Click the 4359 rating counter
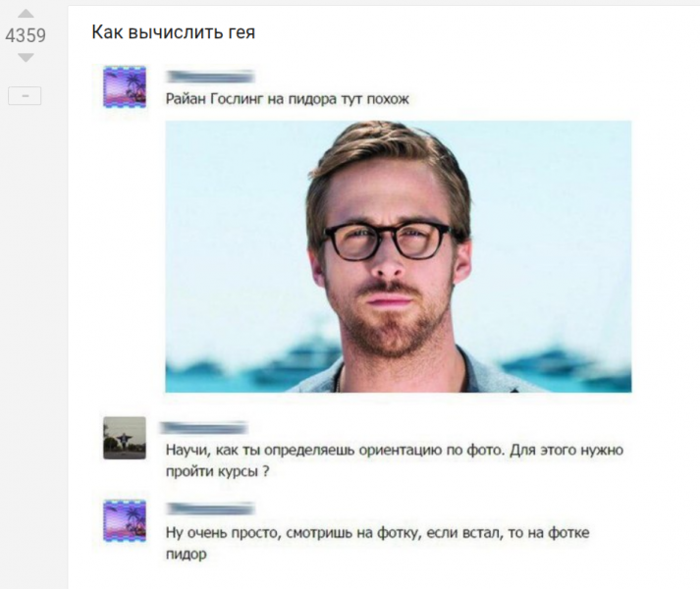700x589 pixels. click(26, 35)
